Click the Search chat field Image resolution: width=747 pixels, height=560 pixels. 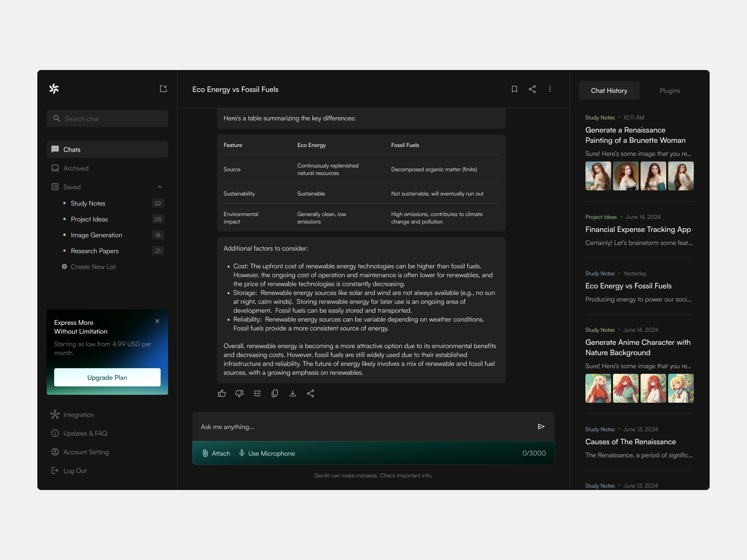[107, 119]
